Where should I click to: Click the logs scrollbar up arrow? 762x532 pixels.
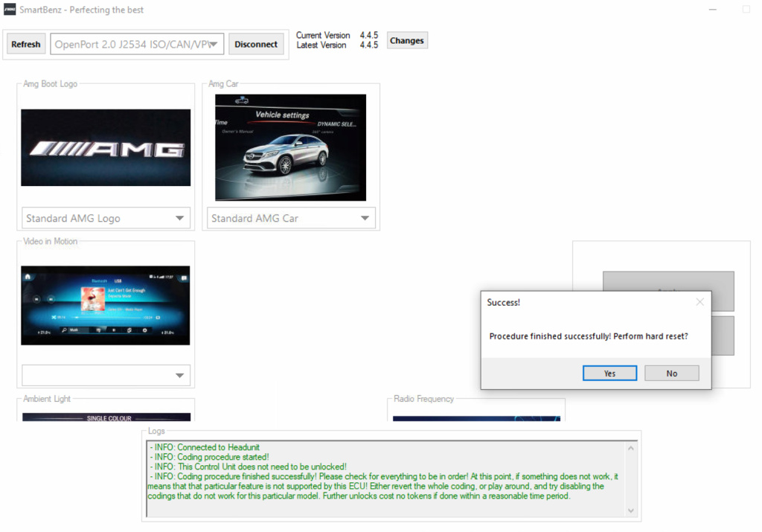point(631,448)
